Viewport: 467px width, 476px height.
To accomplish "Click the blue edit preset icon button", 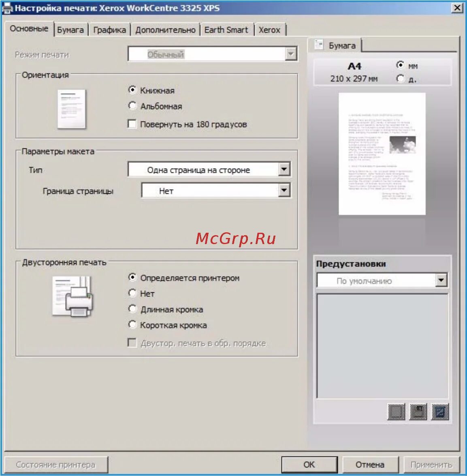I will pyautogui.click(x=440, y=412).
